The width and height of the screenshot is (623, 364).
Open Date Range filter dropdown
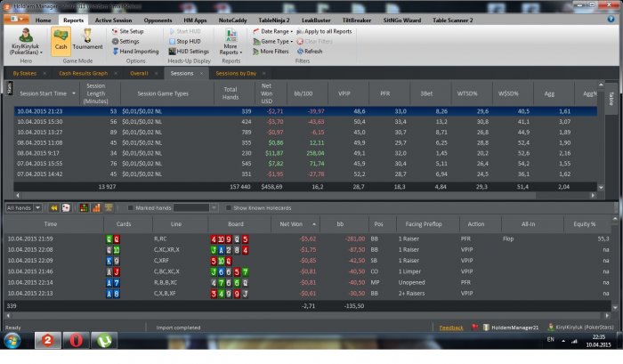[x=272, y=31]
